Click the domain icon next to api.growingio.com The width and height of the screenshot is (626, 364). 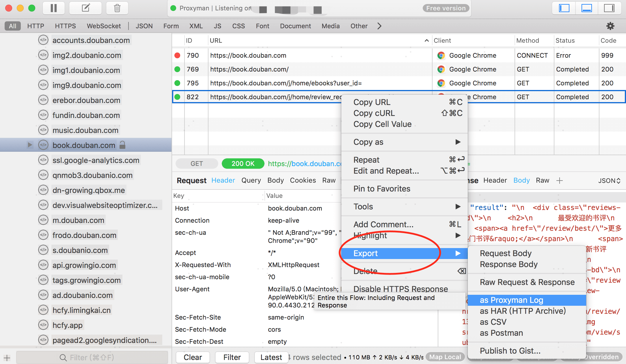(43, 265)
